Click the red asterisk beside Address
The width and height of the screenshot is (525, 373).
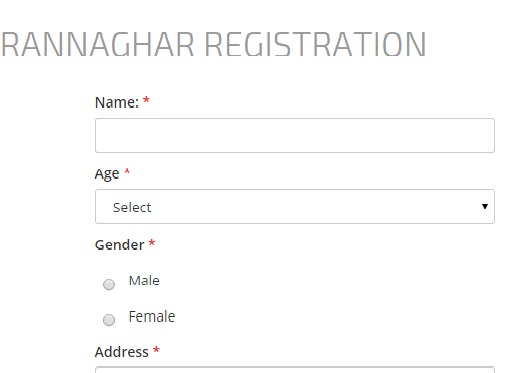click(x=156, y=350)
